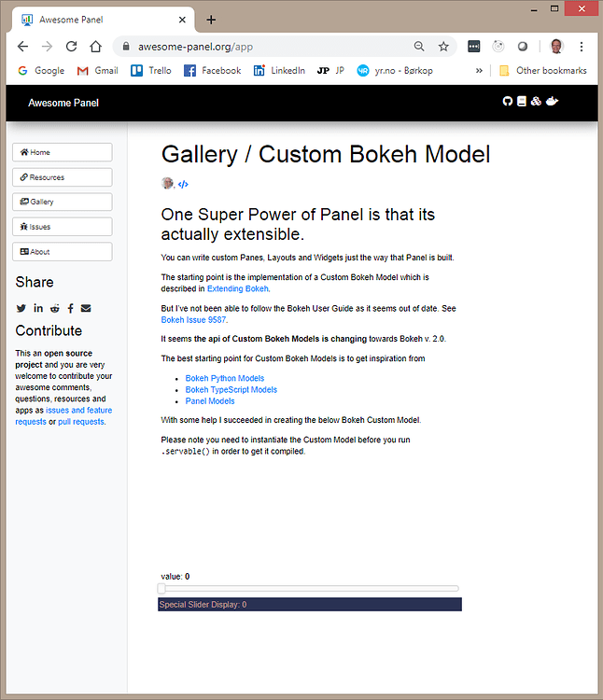The height and width of the screenshot is (700, 603).
Task: Close the Awesome Panel tab
Action: click(x=182, y=20)
